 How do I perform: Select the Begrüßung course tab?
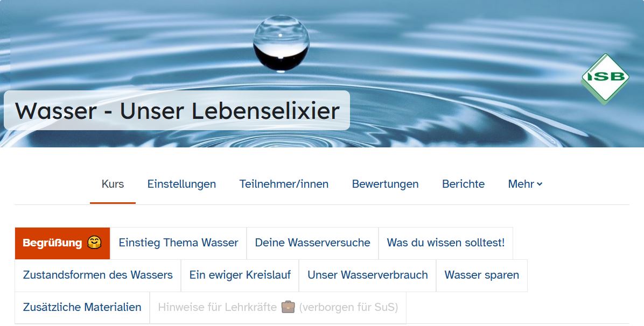click(x=62, y=243)
